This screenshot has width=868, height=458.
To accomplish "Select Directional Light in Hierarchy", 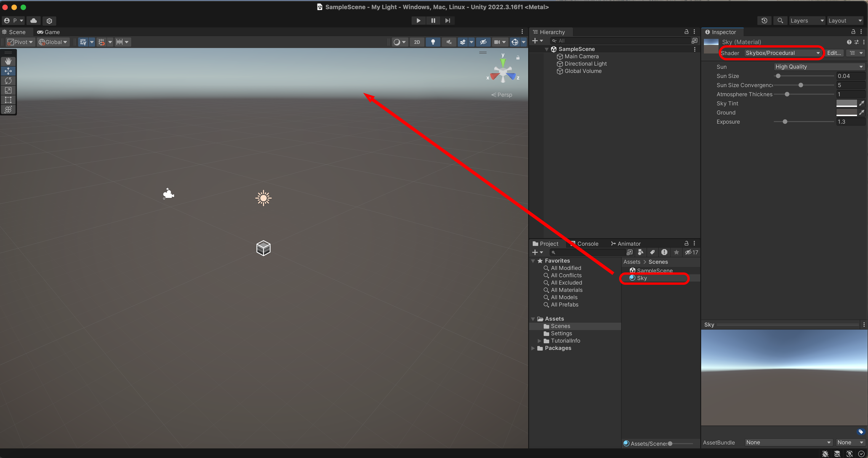I will [x=585, y=64].
